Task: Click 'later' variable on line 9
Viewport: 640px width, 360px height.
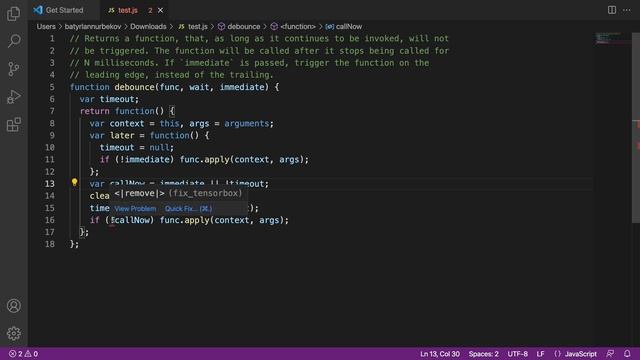Action: pos(122,136)
